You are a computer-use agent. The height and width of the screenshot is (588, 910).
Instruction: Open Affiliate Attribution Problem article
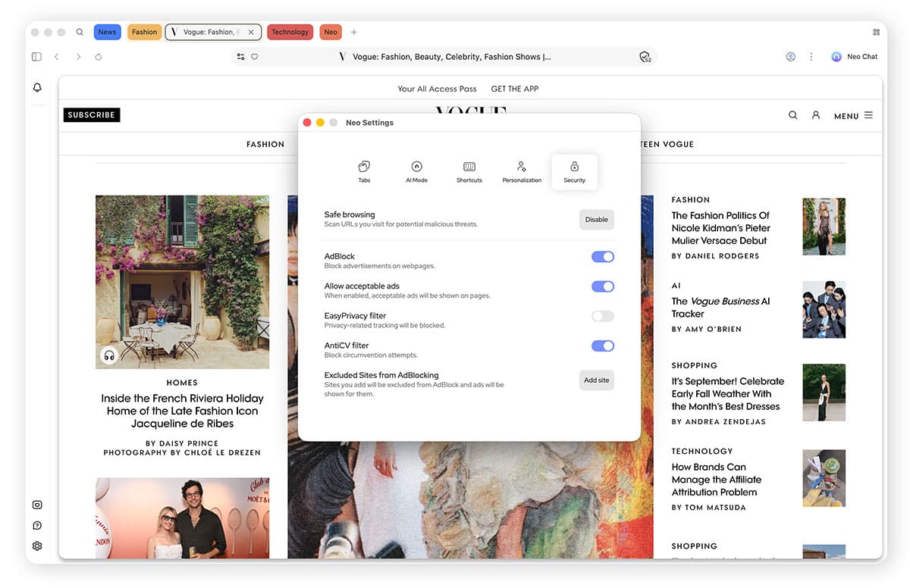pyautogui.click(x=717, y=480)
